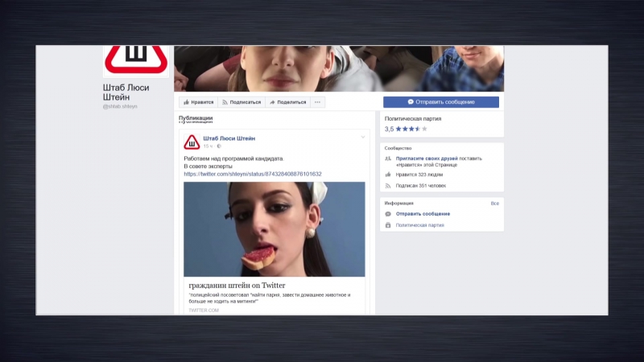Open the three-dots more options button
644x362 pixels.
click(317, 102)
